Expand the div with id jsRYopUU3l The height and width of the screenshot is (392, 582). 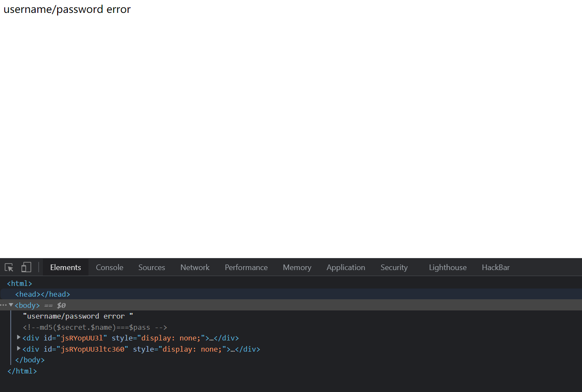18,337
